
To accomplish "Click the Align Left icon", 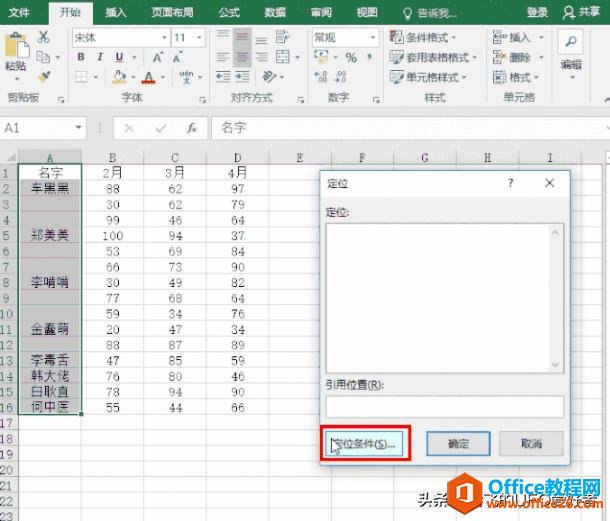I will 223,58.
